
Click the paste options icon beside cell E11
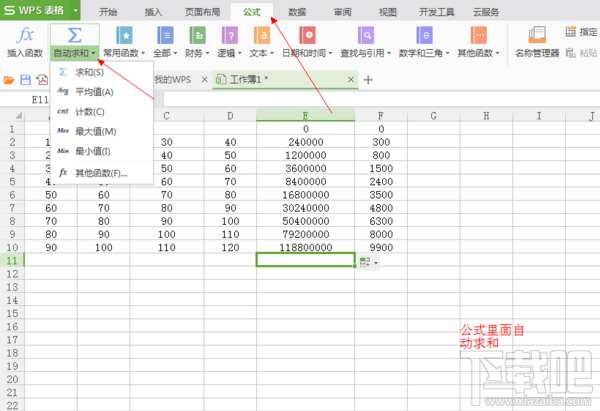click(365, 263)
